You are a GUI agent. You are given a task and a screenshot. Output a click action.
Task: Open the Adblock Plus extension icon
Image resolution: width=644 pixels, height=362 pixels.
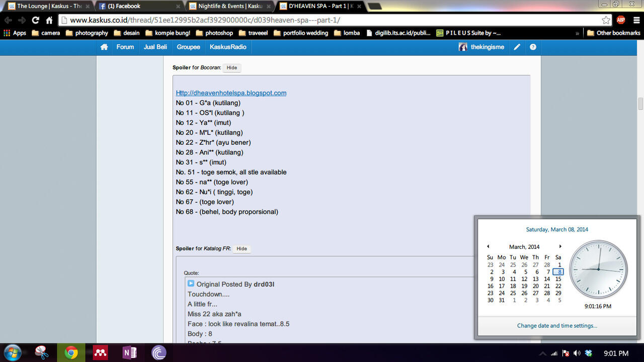pyautogui.click(x=621, y=20)
